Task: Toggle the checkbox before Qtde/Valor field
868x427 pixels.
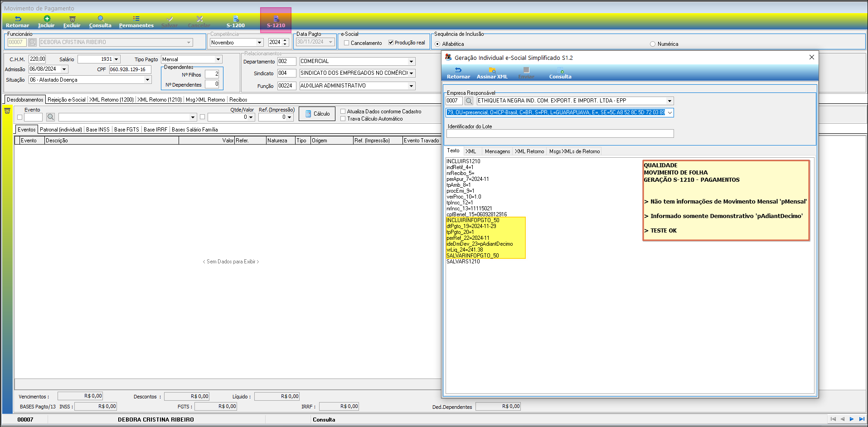Action: point(202,117)
